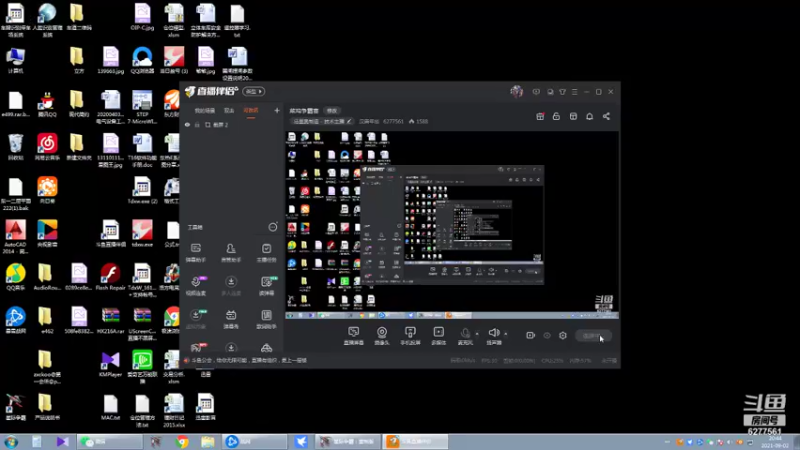The width and height of the screenshot is (800, 450).
Task: Open the file explorer folder in taskbar
Action: tap(208, 441)
